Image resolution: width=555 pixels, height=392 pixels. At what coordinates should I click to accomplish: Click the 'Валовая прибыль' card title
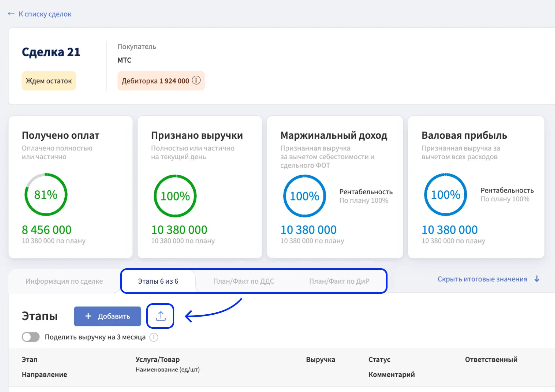coord(464,135)
